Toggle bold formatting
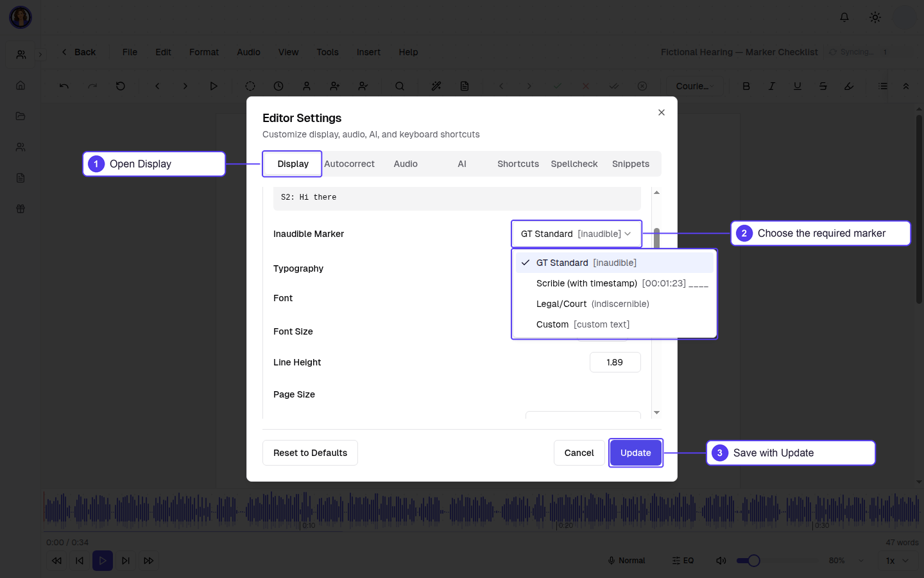 746,86
